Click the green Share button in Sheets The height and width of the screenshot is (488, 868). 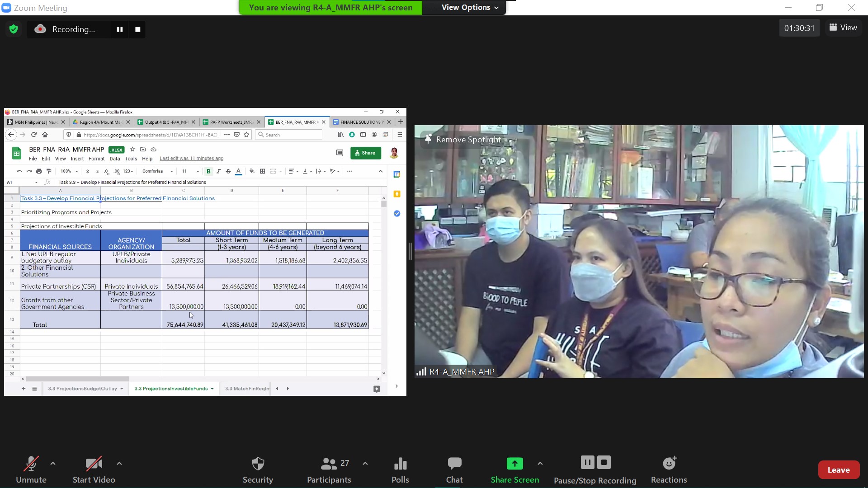[x=365, y=153]
